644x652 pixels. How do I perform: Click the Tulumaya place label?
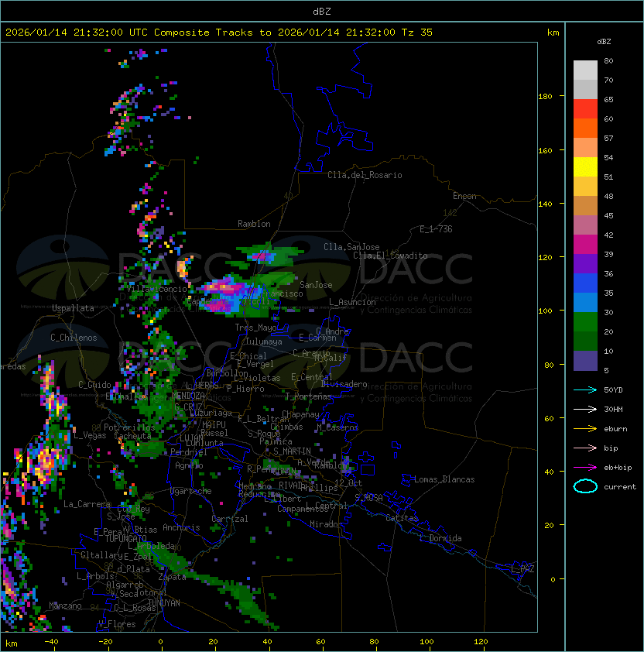point(264,341)
